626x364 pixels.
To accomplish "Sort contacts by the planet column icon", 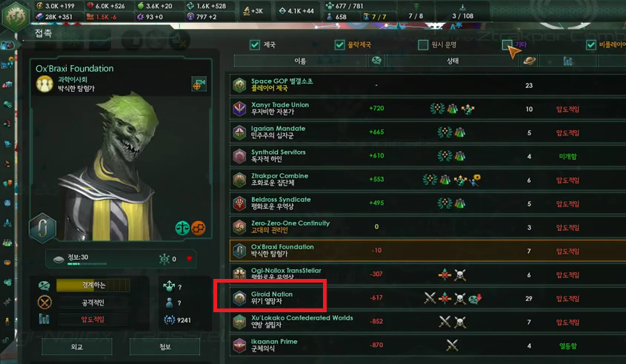I will coord(529,61).
